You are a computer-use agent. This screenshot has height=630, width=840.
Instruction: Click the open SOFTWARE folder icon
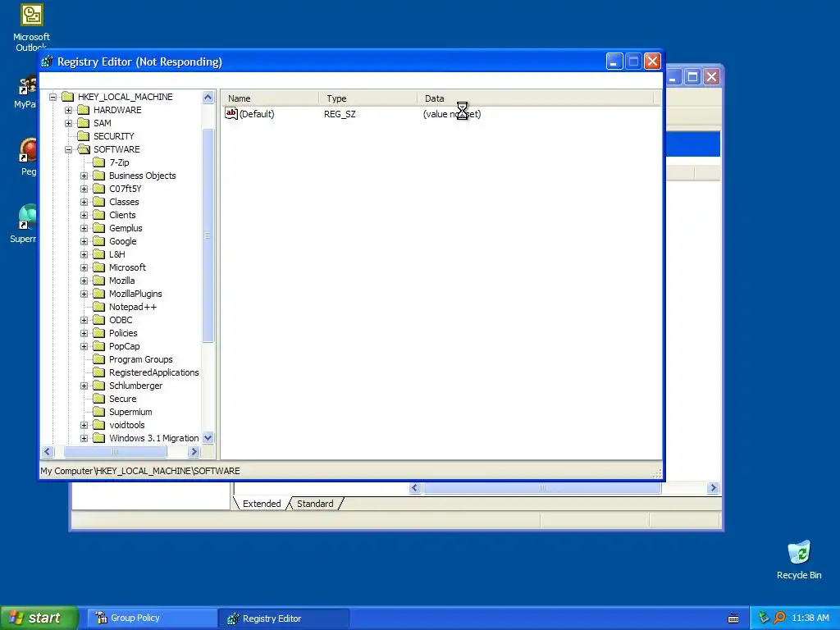pyautogui.click(x=83, y=149)
